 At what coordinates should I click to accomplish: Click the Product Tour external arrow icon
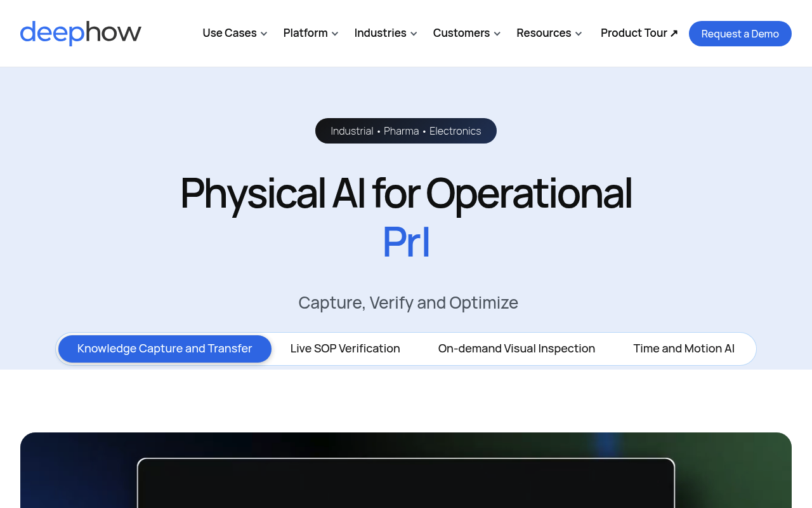[674, 33]
